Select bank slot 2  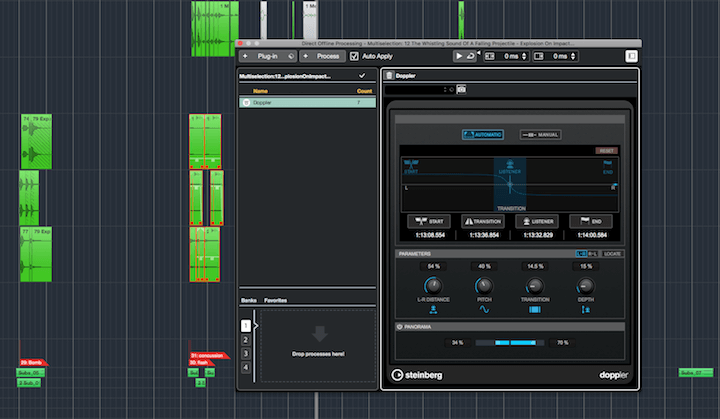pos(246,340)
